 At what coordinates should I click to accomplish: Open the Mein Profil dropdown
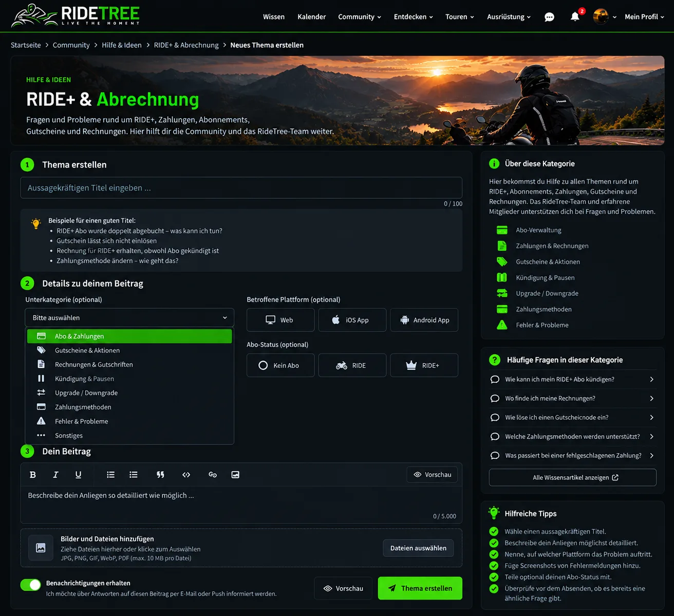[x=644, y=17]
